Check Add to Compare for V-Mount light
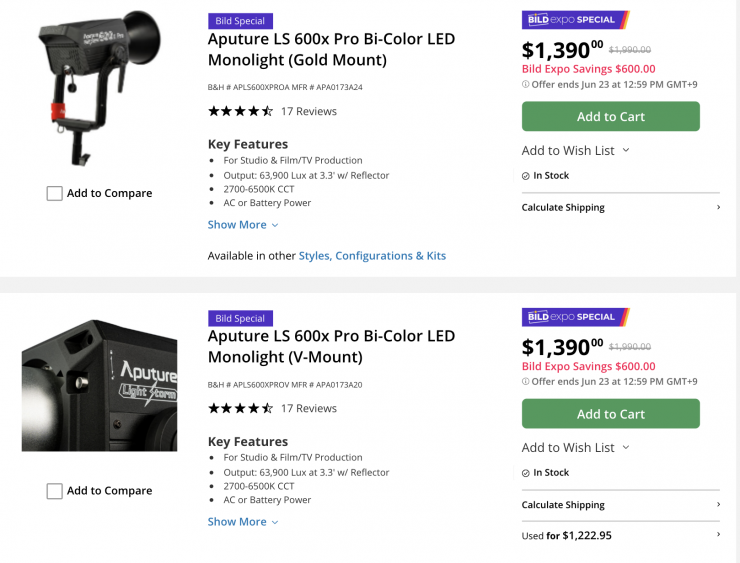Viewport: 740px width, 563px height. [55, 491]
